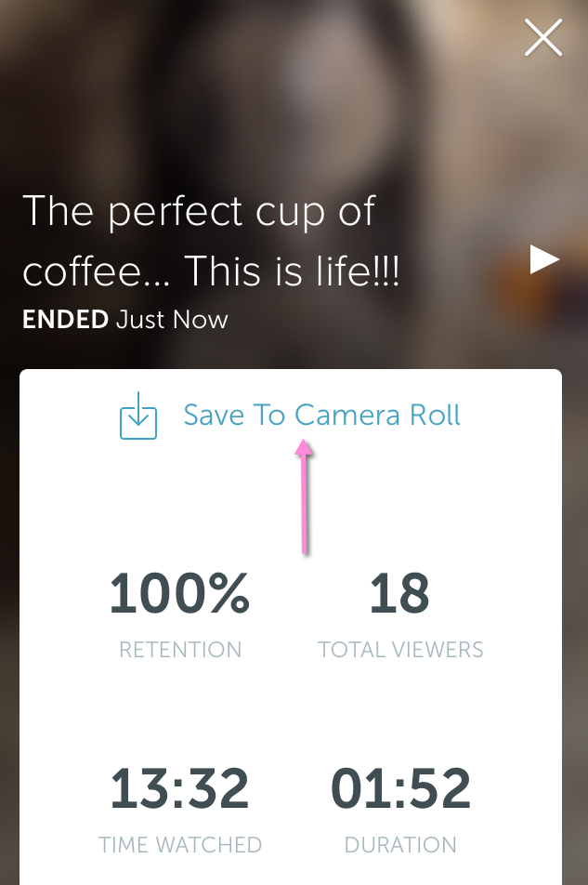
Task: Select the TOTAL VIEWERS label
Action: tap(399, 649)
